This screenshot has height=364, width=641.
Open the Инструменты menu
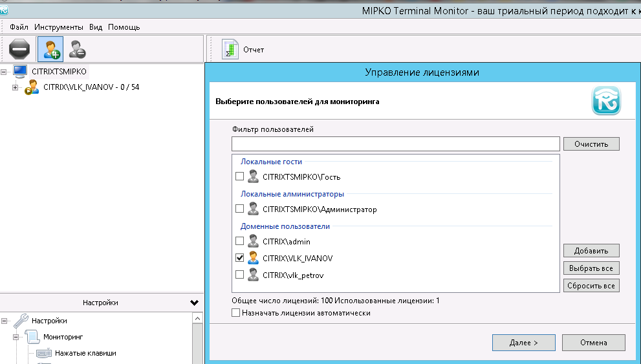tap(59, 27)
